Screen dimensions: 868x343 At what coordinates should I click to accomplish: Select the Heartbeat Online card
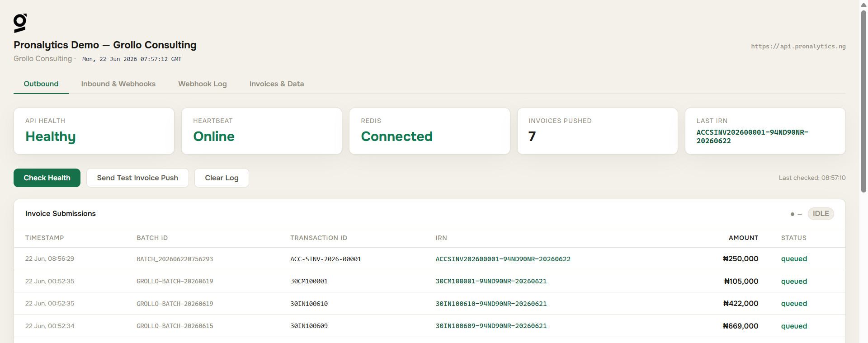[x=262, y=131]
